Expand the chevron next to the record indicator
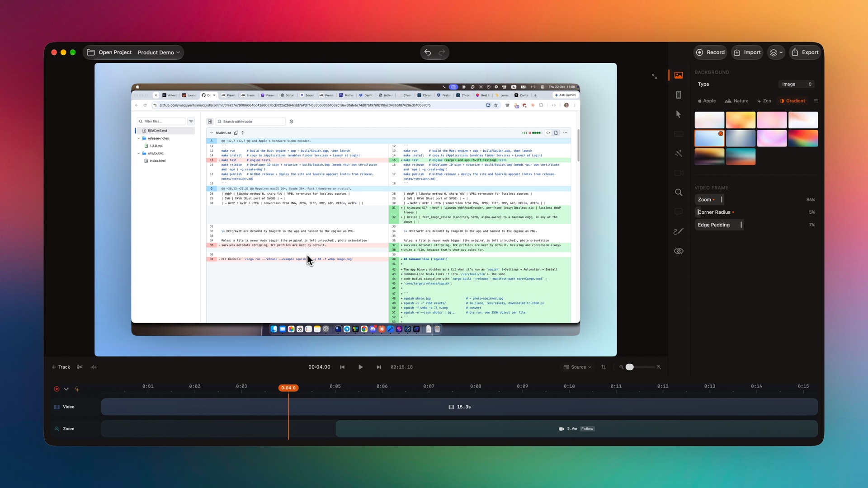The image size is (868, 488). (66, 389)
